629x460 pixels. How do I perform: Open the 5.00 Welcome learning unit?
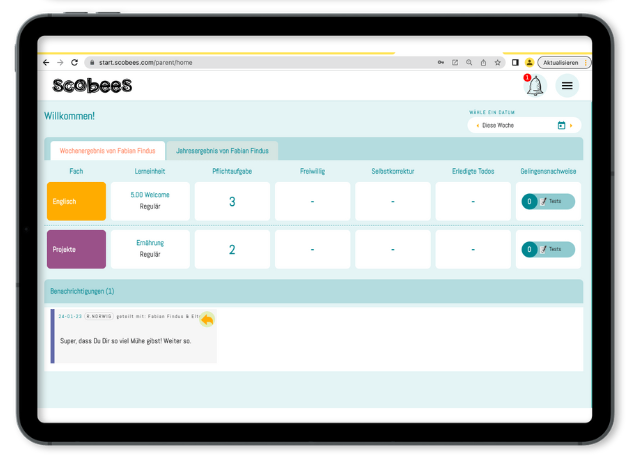pyautogui.click(x=150, y=195)
